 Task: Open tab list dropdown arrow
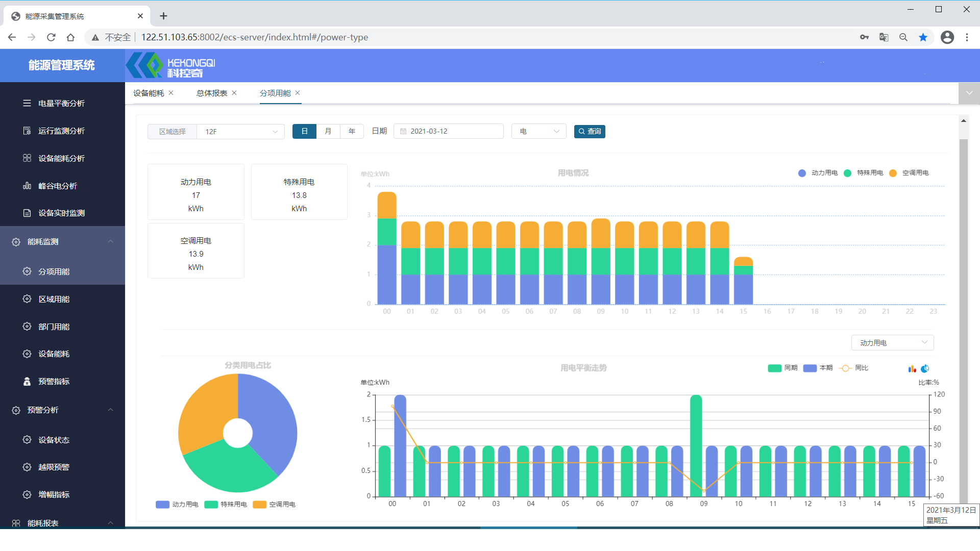pos(969,93)
